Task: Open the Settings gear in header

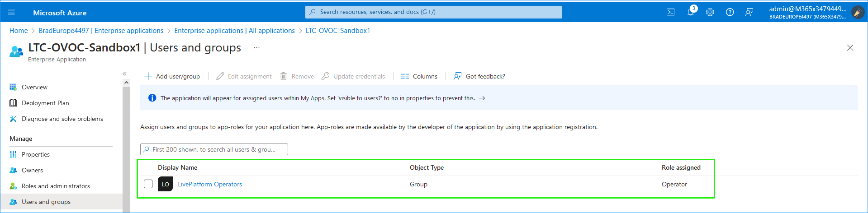Action: (x=710, y=12)
